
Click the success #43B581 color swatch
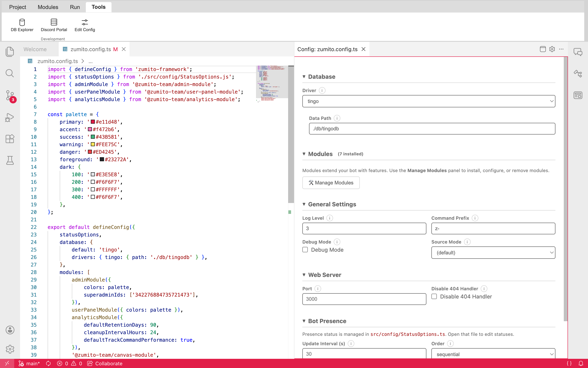click(x=93, y=137)
